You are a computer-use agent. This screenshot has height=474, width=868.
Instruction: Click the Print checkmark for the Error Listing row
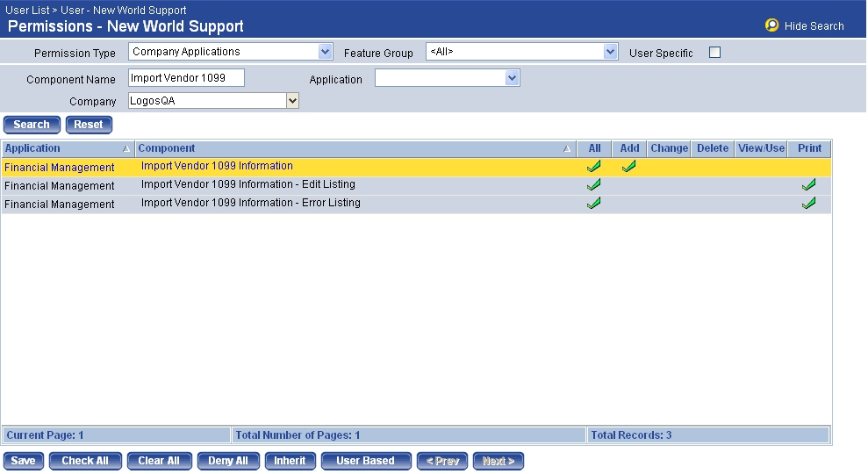[809, 203]
